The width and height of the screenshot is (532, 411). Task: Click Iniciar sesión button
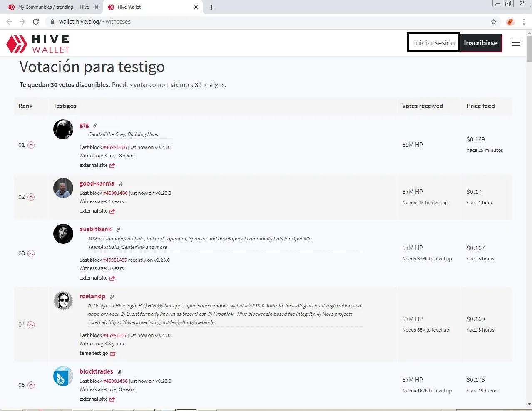point(434,42)
